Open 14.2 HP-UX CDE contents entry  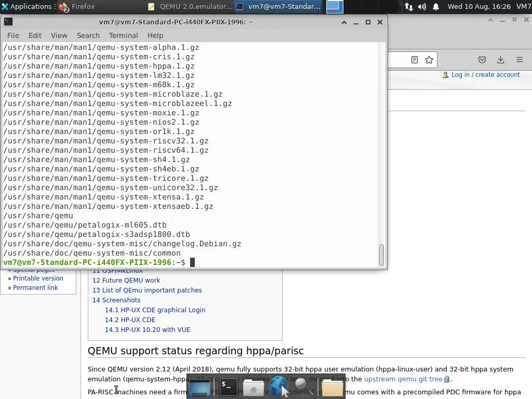click(x=130, y=320)
